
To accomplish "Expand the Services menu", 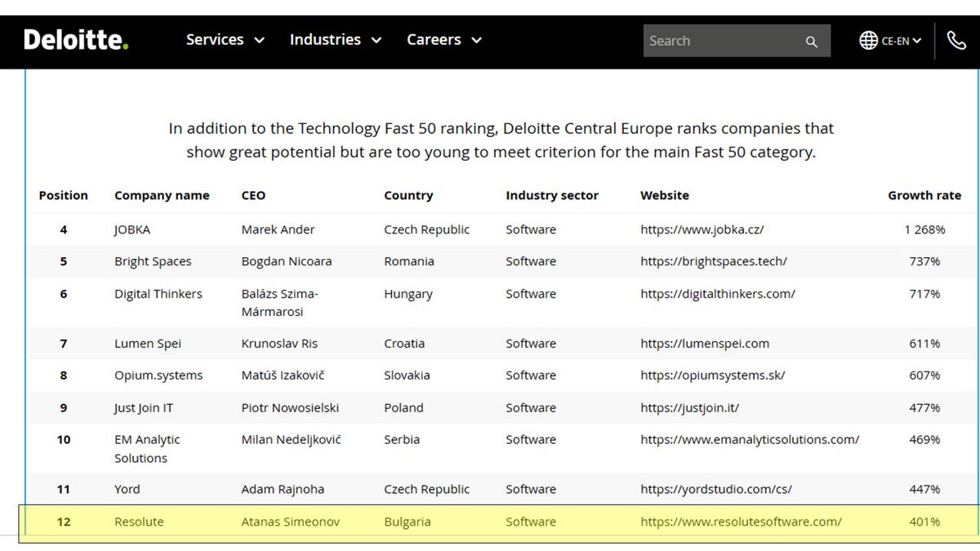I will [225, 39].
